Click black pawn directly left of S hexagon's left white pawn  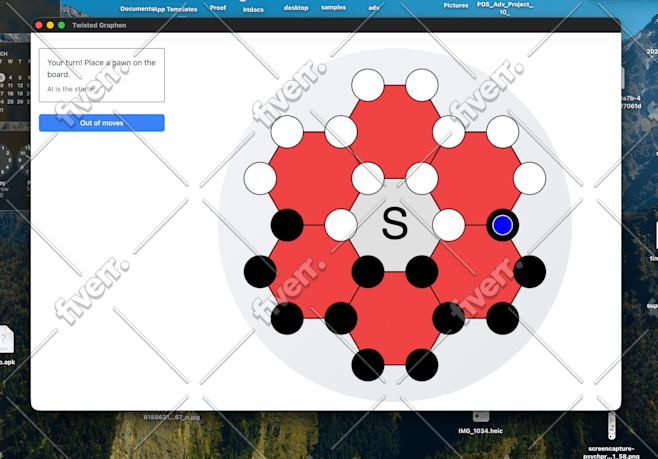tap(287, 225)
